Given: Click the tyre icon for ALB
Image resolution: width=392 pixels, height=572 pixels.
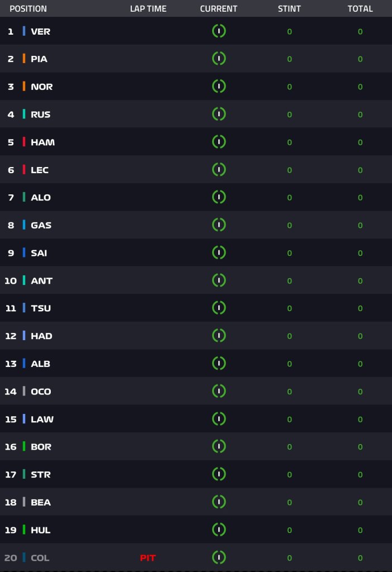Looking at the screenshot, I should pos(219,363).
